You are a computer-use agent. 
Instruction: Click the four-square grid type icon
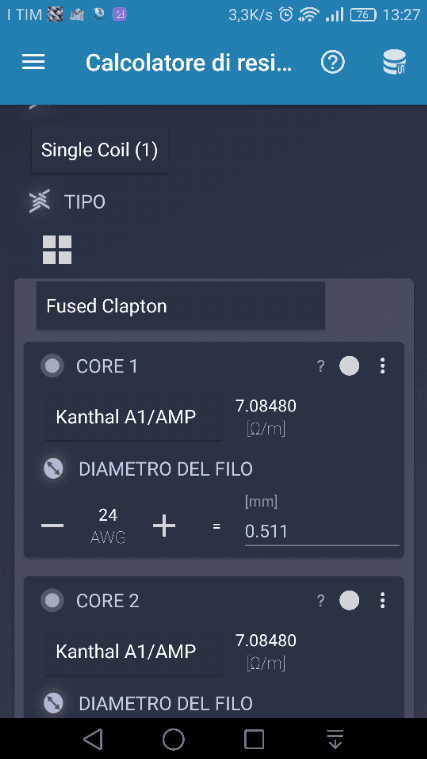(57, 250)
